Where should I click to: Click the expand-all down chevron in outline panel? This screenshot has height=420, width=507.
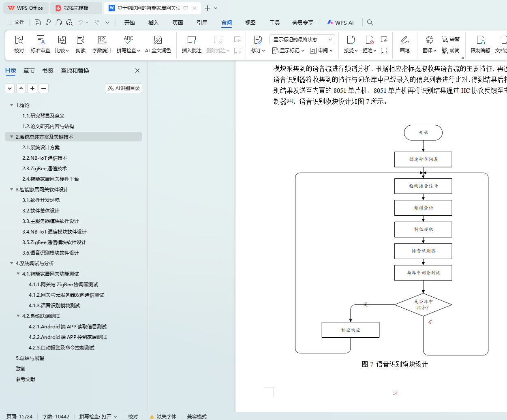(x=10, y=88)
